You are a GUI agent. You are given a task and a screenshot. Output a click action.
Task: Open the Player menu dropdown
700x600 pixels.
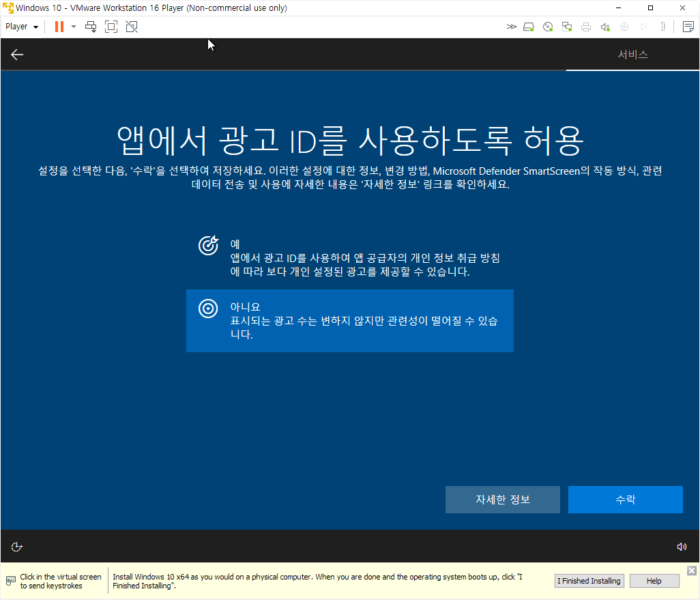tap(21, 27)
